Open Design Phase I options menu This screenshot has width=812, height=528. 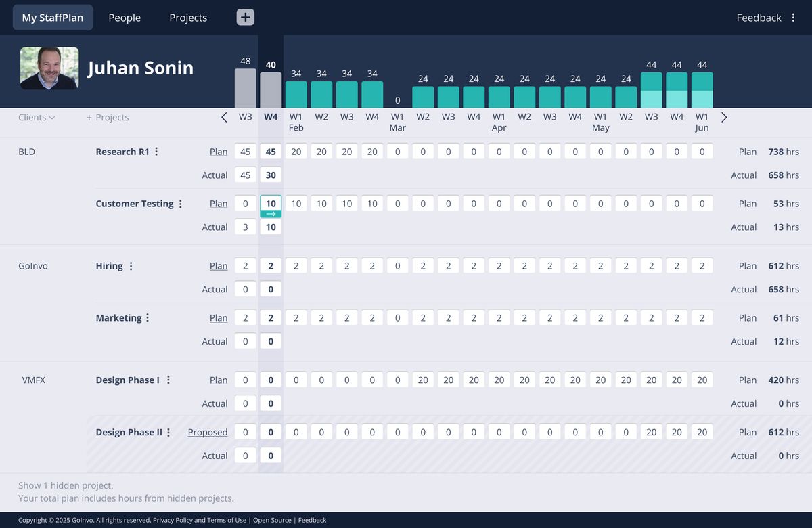tap(168, 380)
